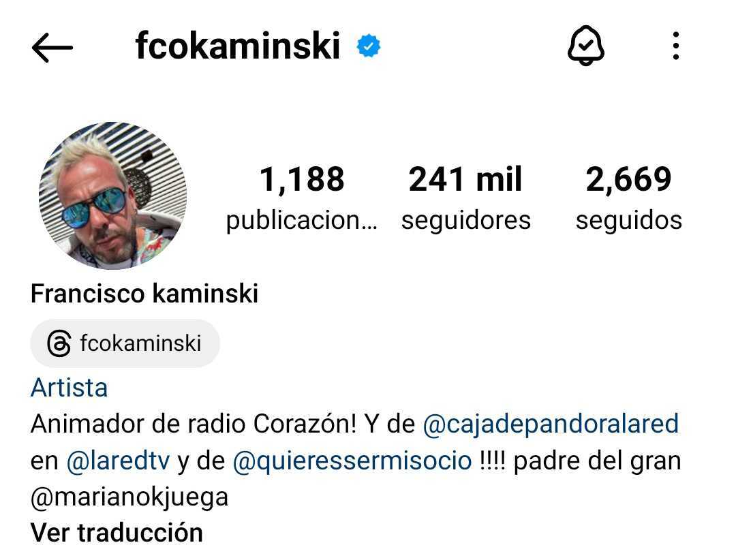Open the @quieressermisocio mention link
Screen dimensions: 736x560
[x=352, y=461]
